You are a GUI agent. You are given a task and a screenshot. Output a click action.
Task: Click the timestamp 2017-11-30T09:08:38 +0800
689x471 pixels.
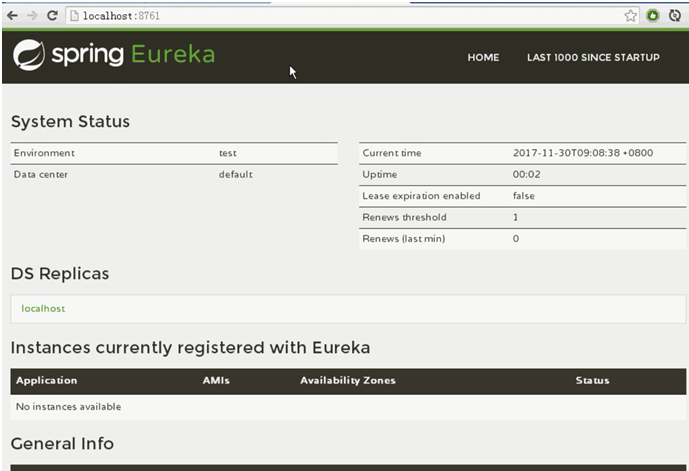point(583,153)
